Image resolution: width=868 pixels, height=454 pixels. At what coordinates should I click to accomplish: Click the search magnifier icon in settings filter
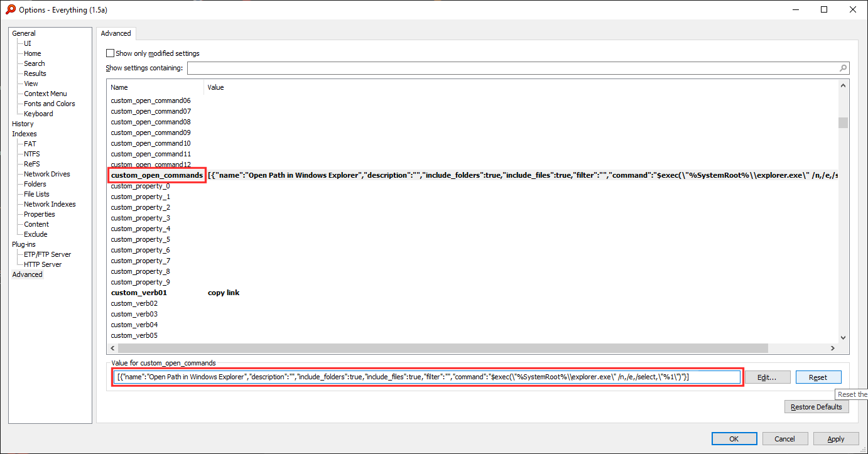[843, 68]
